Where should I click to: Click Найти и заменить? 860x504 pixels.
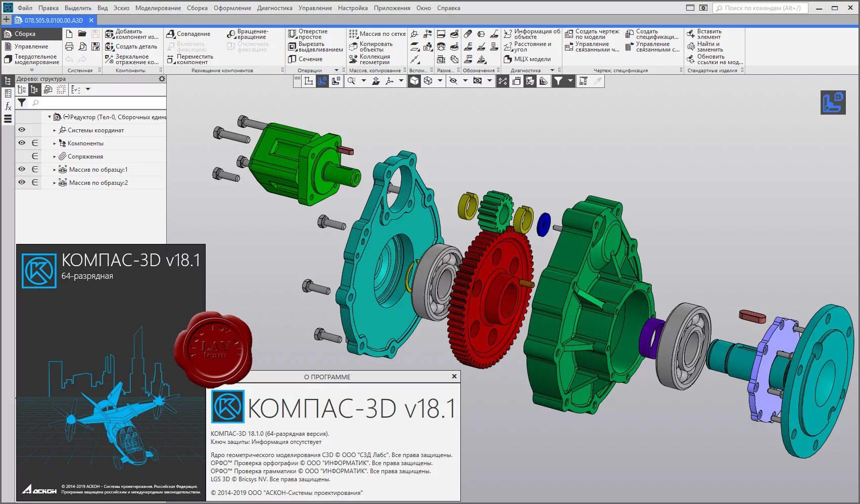tap(705, 46)
